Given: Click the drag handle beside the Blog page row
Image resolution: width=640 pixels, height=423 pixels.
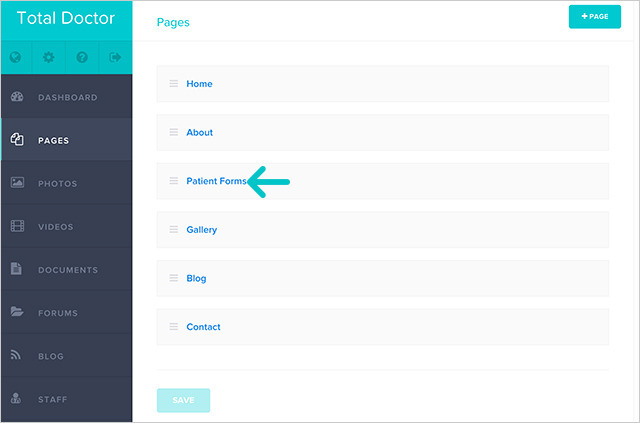Looking at the screenshot, I should click(x=173, y=278).
